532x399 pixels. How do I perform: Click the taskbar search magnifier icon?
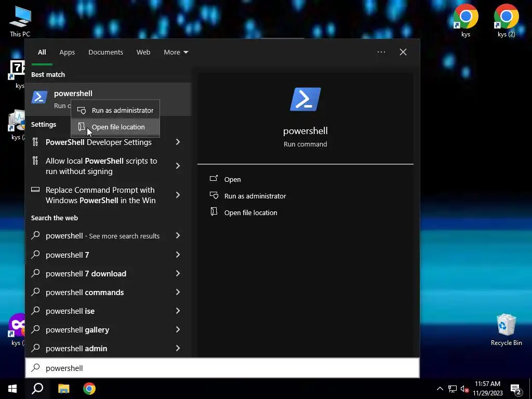(x=37, y=389)
